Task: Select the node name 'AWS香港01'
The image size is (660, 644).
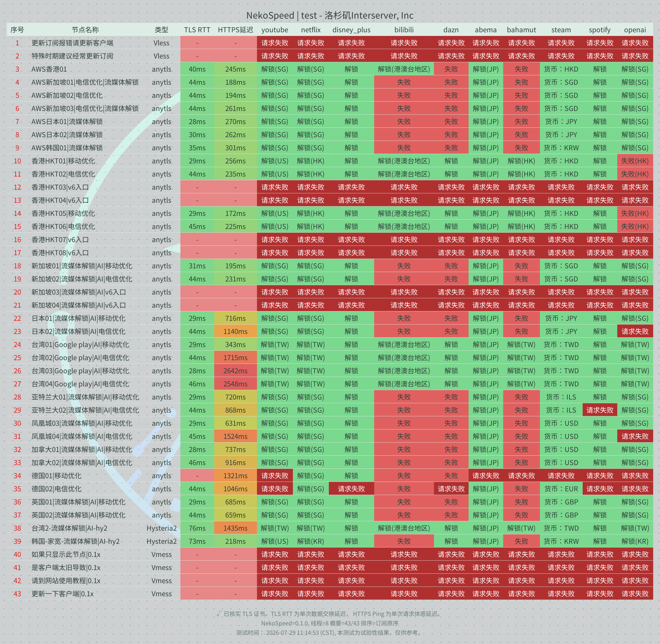Action: pyautogui.click(x=49, y=69)
